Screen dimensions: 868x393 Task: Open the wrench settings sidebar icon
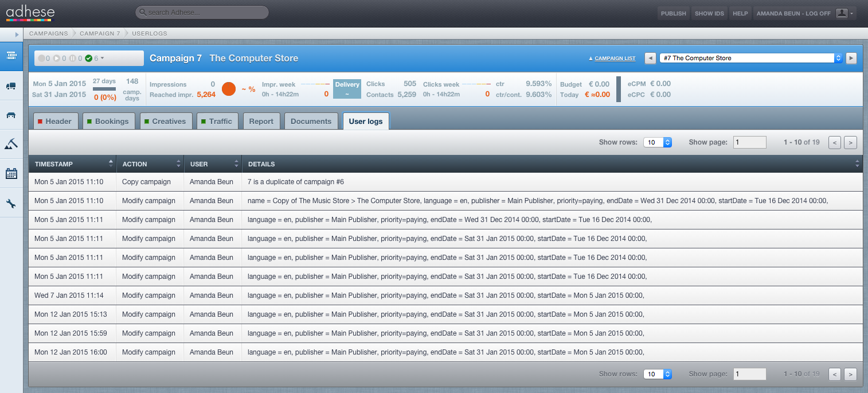11,203
